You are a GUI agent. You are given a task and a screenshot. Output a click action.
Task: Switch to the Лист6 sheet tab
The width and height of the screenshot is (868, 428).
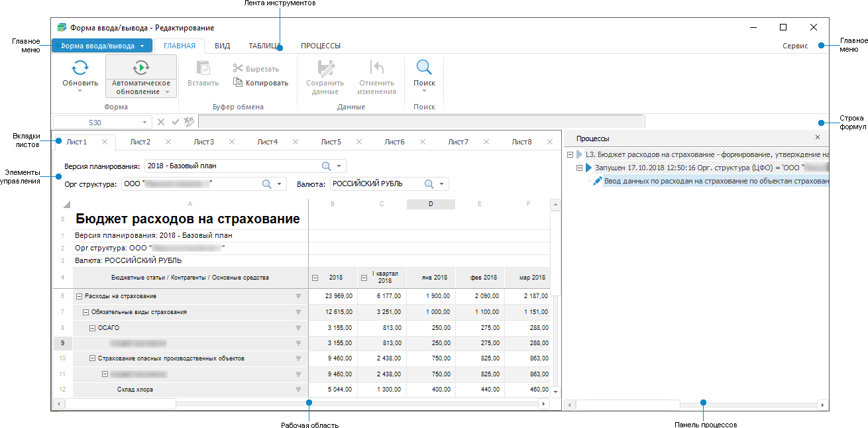[394, 142]
